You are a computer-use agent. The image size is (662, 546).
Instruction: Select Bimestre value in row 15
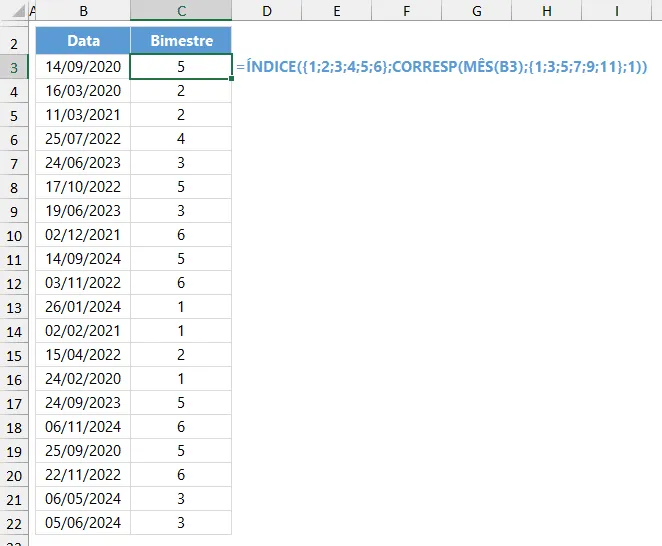tap(181, 355)
